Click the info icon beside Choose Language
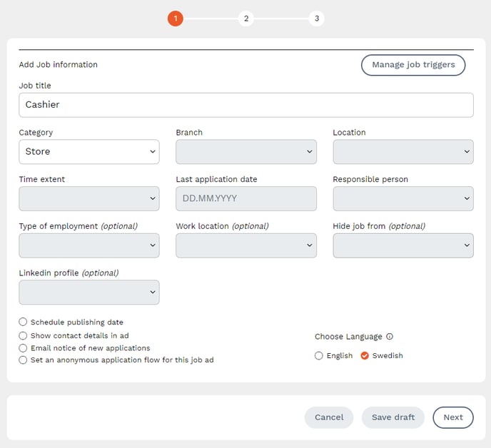The height and width of the screenshot is (448, 491). tap(390, 337)
